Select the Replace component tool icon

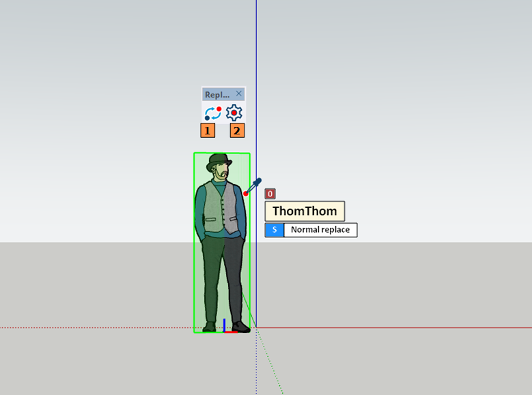(212, 113)
